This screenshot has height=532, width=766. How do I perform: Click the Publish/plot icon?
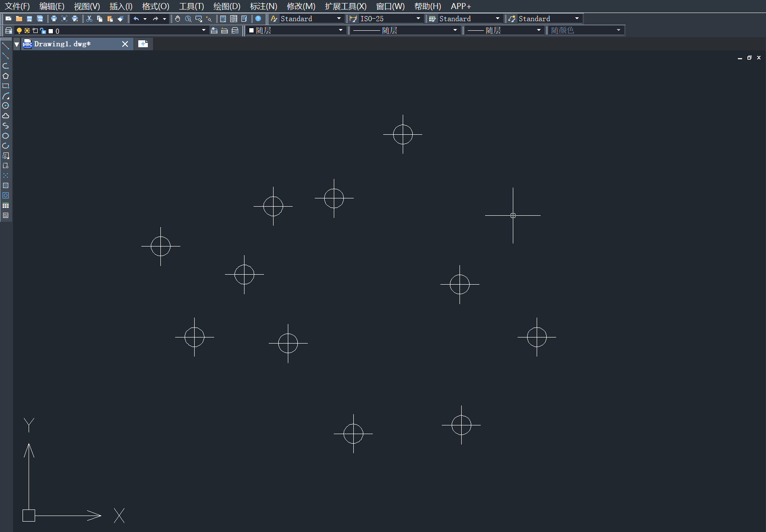75,19
